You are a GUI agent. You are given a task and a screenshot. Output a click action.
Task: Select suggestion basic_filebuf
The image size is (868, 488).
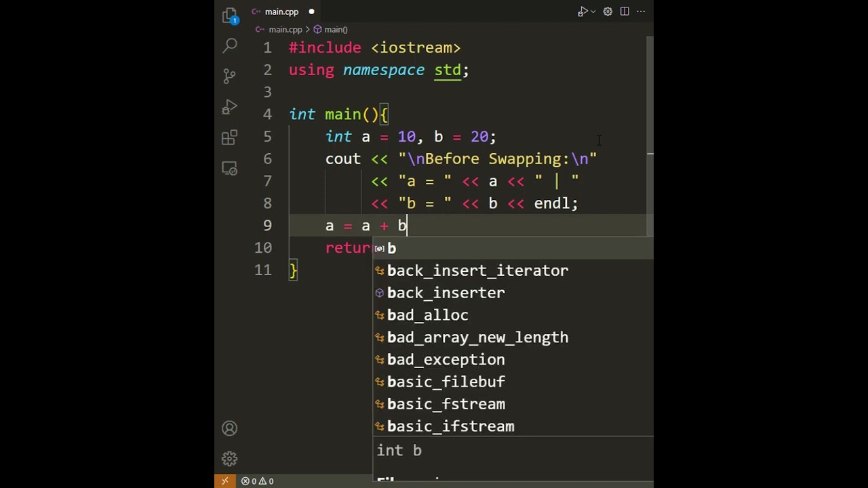[x=513, y=382]
